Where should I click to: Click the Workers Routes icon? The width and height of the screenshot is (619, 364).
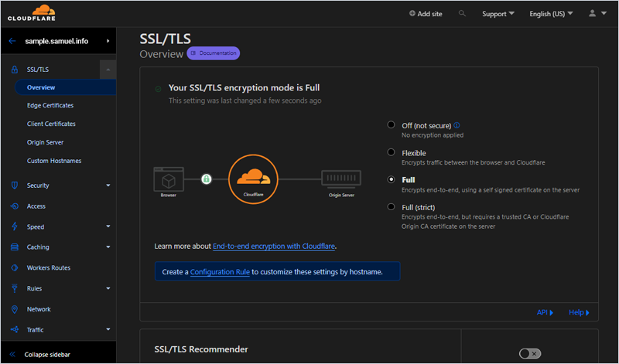coord(15,267)
